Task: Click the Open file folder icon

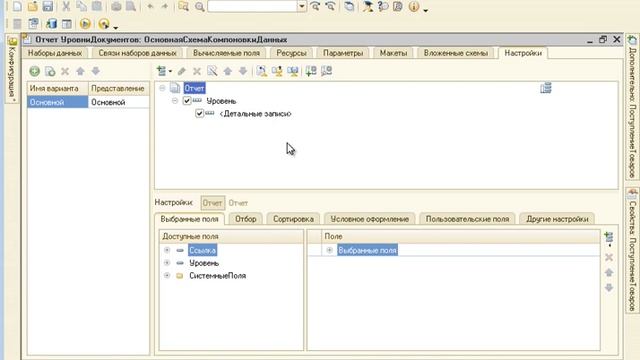Action: [33, 6]
